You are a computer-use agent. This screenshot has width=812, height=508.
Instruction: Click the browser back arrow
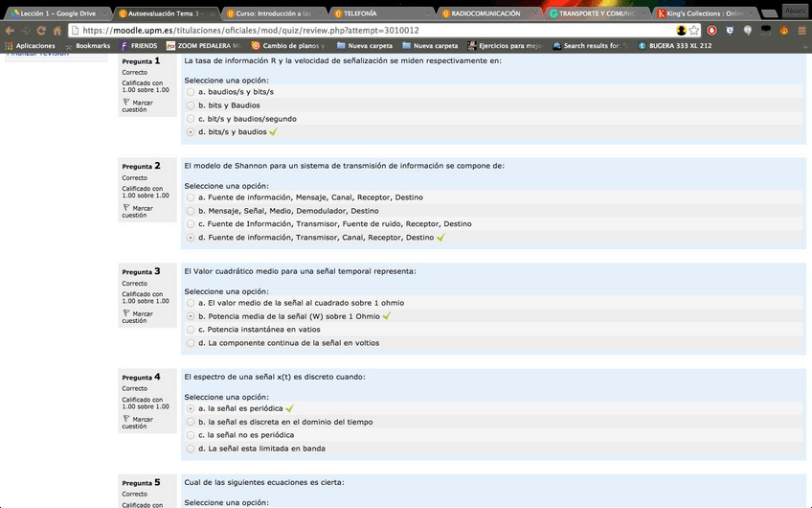(x=10, y=31)
